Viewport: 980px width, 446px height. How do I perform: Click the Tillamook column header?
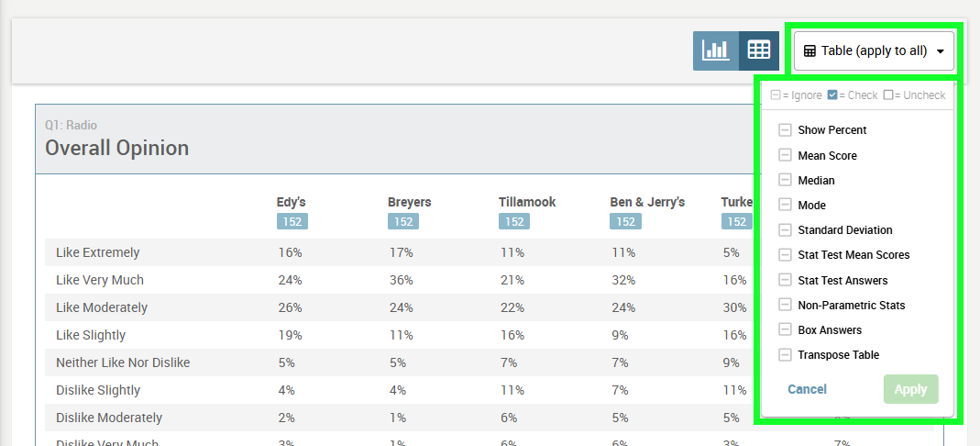[x=527, y=202]
